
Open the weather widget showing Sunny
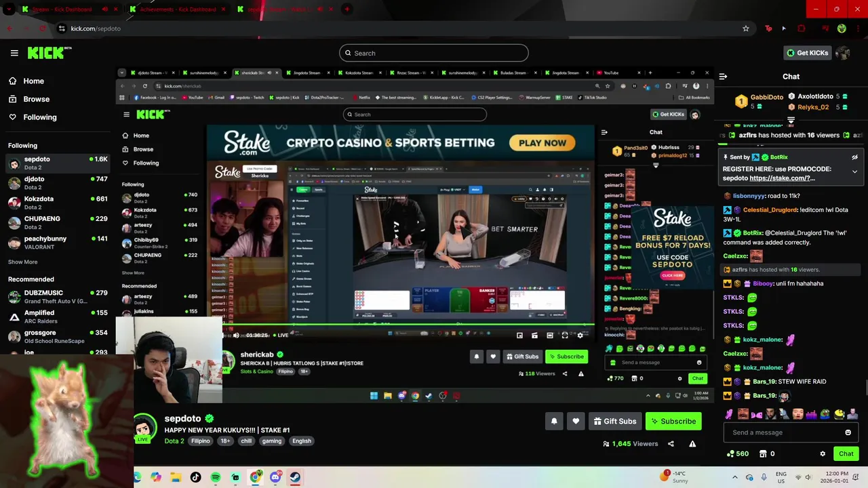pyautogui.click(x=675, y=477)
